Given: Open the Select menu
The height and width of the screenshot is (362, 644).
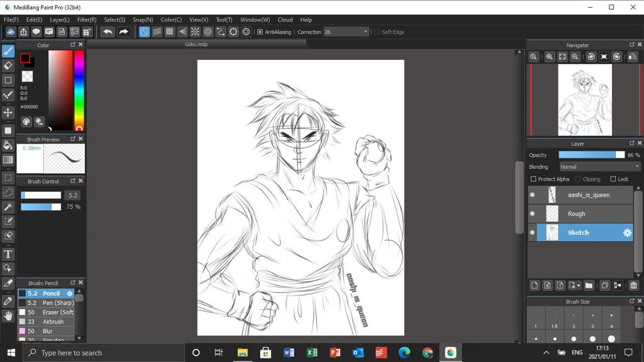Looking at the screenshot, I should pyautogui.click(x=114, y=20).
